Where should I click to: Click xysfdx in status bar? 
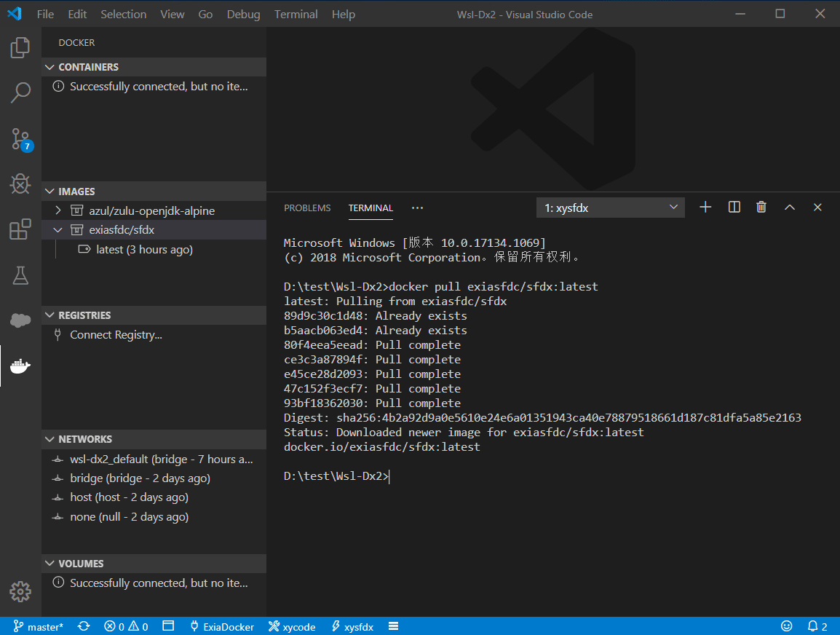click(x=352, y=626)
